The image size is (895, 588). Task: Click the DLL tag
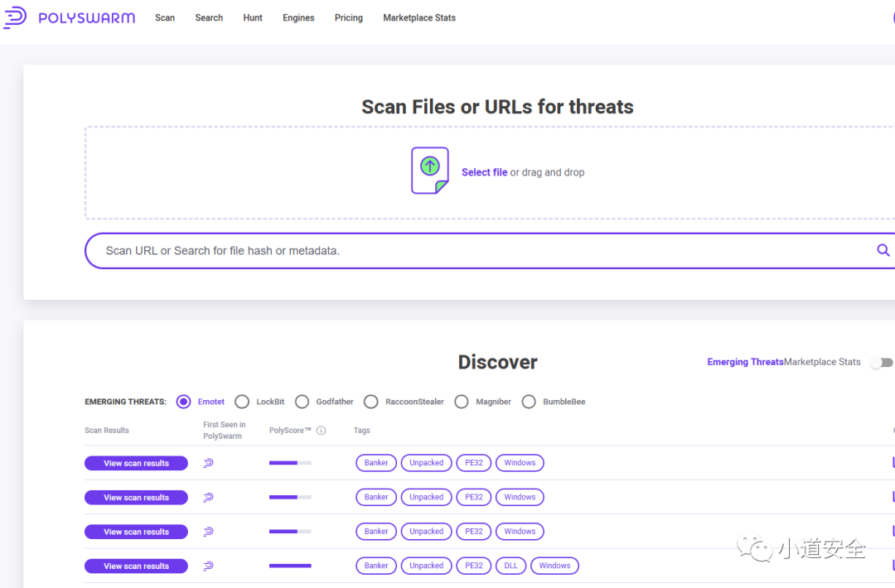pos(510,566)
